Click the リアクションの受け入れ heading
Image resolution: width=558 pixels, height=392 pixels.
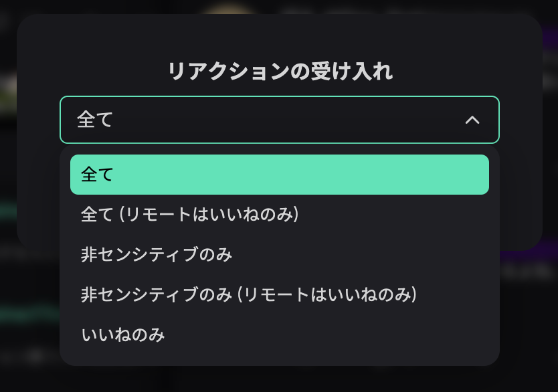[279, 71]
